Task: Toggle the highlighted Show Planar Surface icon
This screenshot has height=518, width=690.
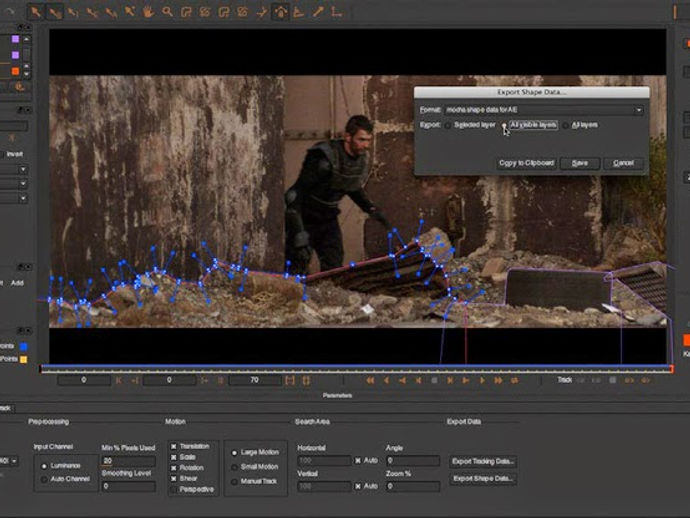Action: 280,12
